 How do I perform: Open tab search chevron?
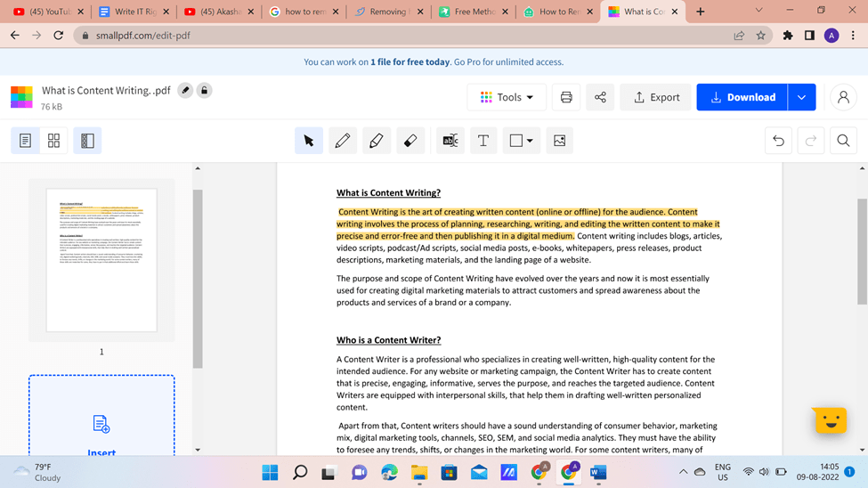pyautogui.click(x=759, y=11)
